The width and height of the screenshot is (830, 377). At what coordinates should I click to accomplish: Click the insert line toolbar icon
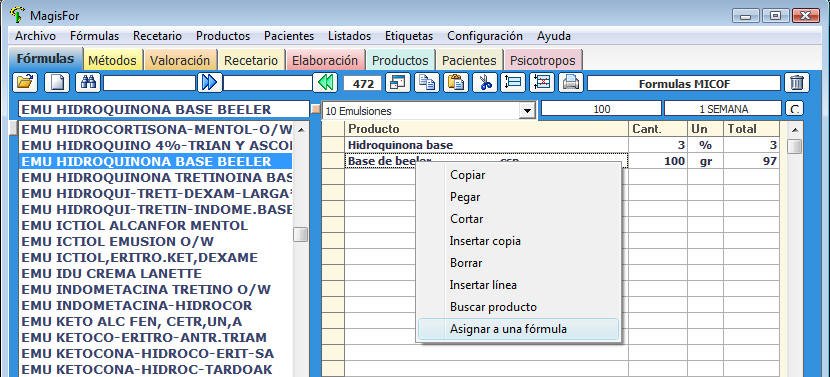pos(513,83)
